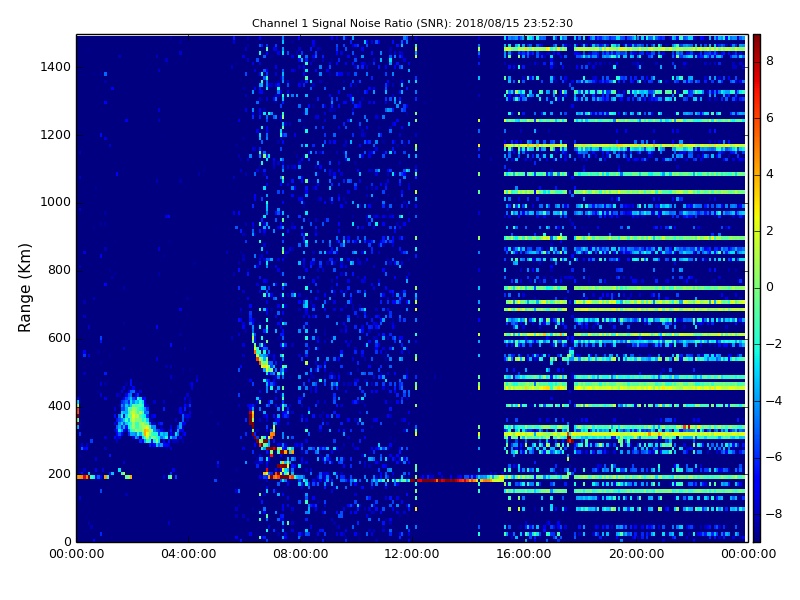Click the 16:00:00 time axis label
The width and height of the screenshot is (800, 600).
(x=524, y=554)
